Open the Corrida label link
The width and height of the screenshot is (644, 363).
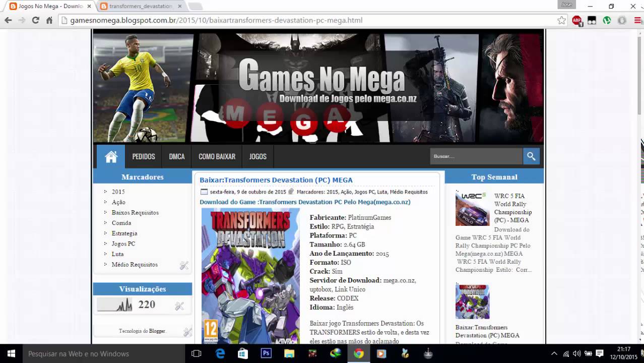[x=121, y=223]
